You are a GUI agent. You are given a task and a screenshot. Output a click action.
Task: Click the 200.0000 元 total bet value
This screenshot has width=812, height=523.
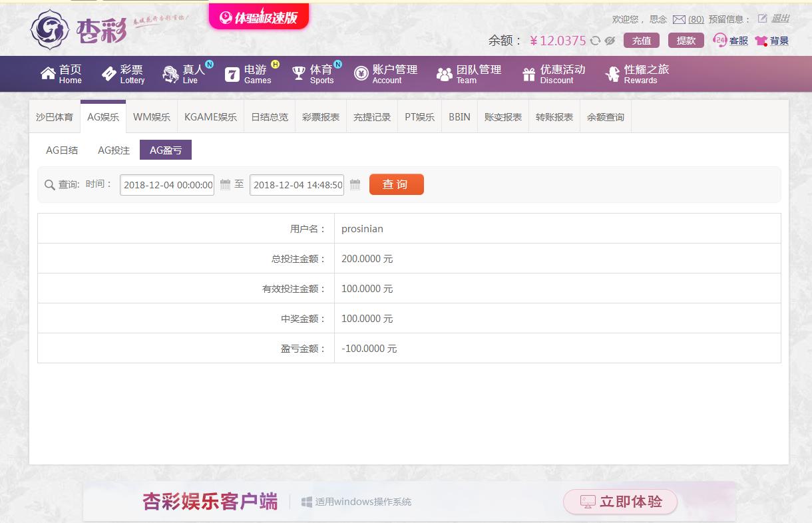pyautogui.click(x=367, y=259)
